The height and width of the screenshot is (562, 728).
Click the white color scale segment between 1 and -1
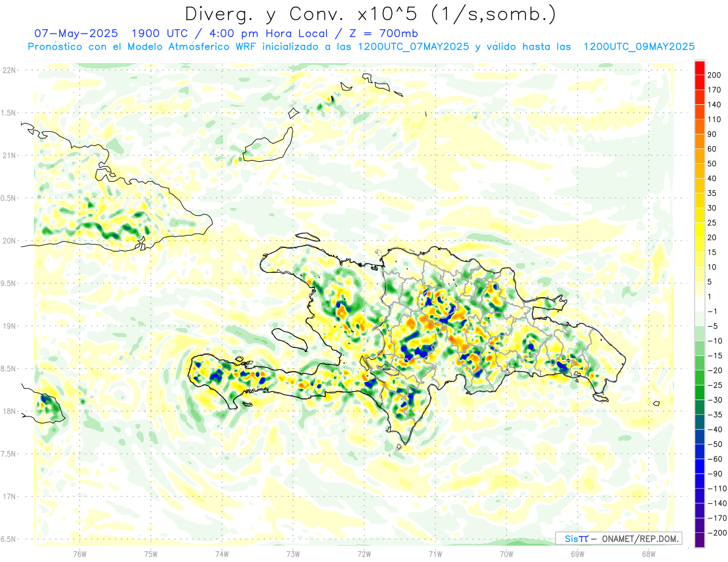coord(699,304)
